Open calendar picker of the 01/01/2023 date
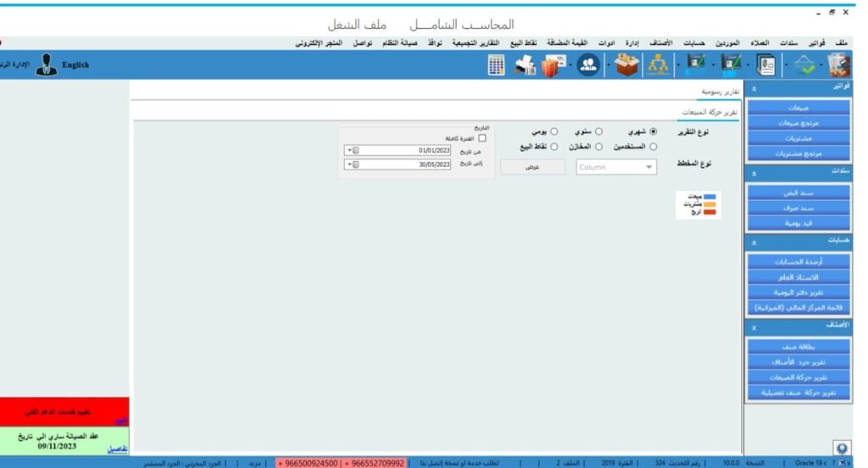Screen dimensions: 868x468 point(352,150)
